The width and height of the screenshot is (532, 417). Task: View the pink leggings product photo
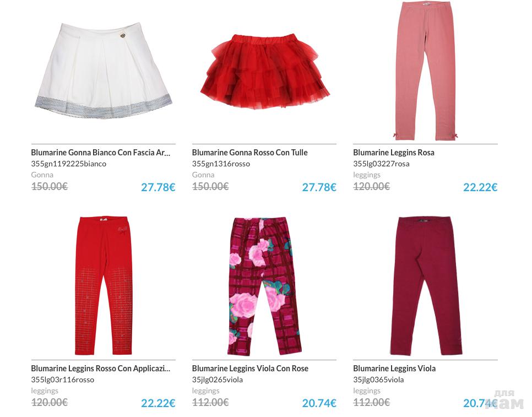coord(426,71)
